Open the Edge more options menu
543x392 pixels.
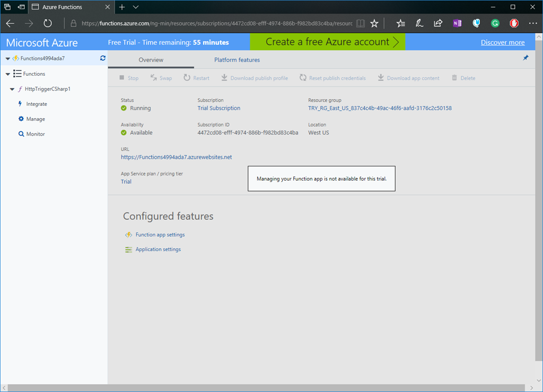pos(532,23)
